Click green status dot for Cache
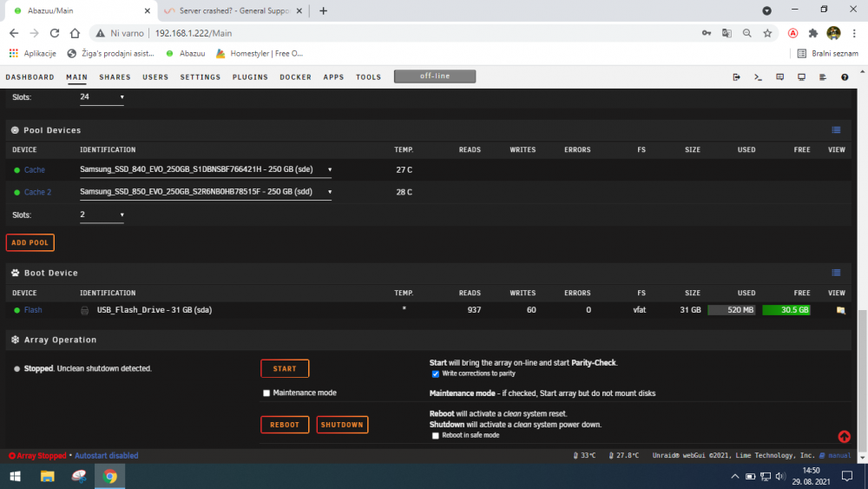The width and height of the screenshot is (868, 489). click(x=16, y=170)
